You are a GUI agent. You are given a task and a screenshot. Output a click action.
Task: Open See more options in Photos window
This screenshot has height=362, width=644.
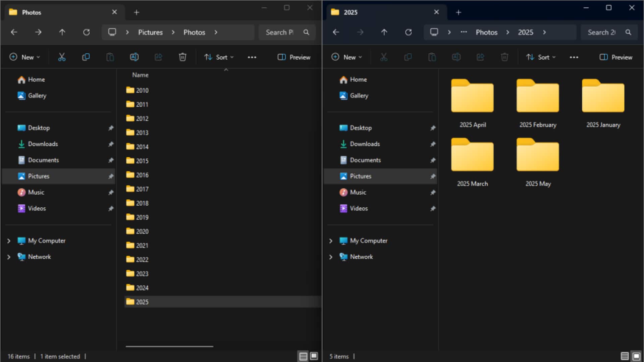[x=252, y=57]
